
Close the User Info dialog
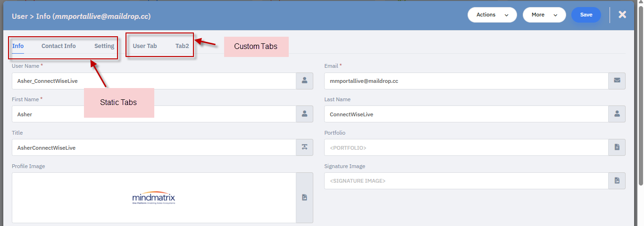(x=622, y=15)
